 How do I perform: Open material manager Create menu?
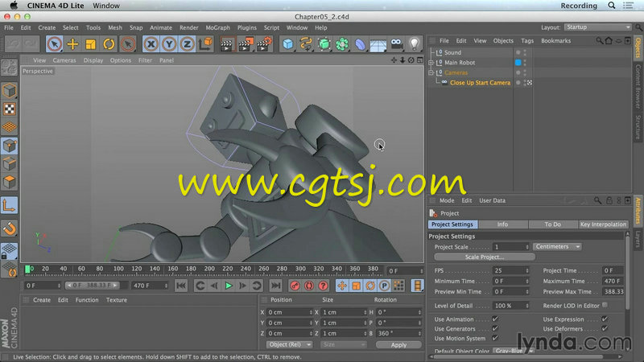click(42, 300)
